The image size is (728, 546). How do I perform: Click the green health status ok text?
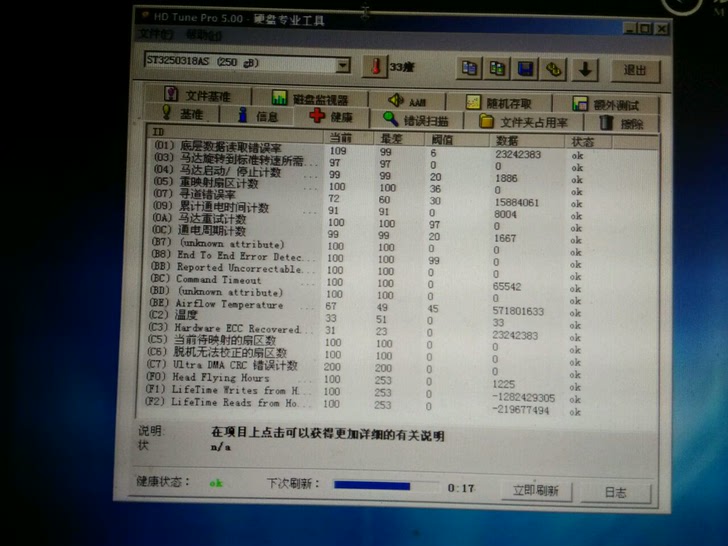[x=216, y=483]
